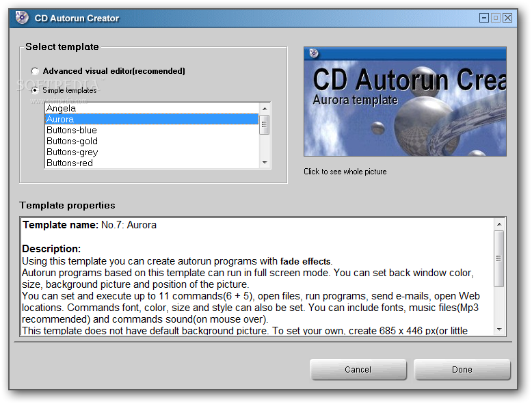Click the template list scrollbar thumb
532x404 pixels.
point(265,124)
